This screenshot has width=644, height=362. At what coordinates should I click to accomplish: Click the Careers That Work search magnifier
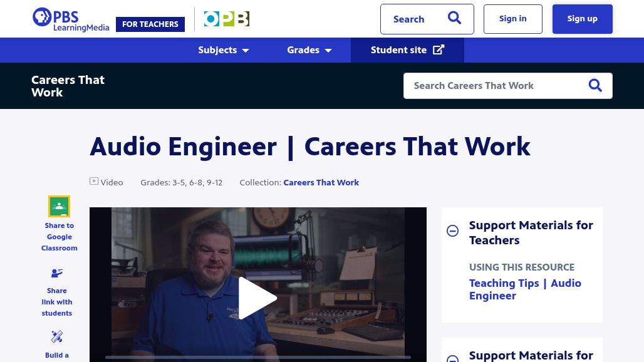pyautogui.click(x=595, y=86)
